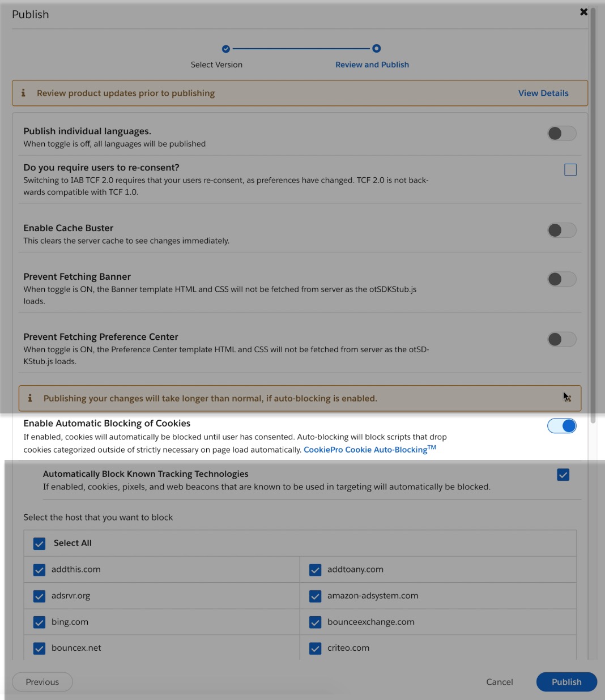This screenshot has height=700, width=605.
Task: Uncheck Automatically Block Known Tracking Technologies
Action: (x=563, y=475)
